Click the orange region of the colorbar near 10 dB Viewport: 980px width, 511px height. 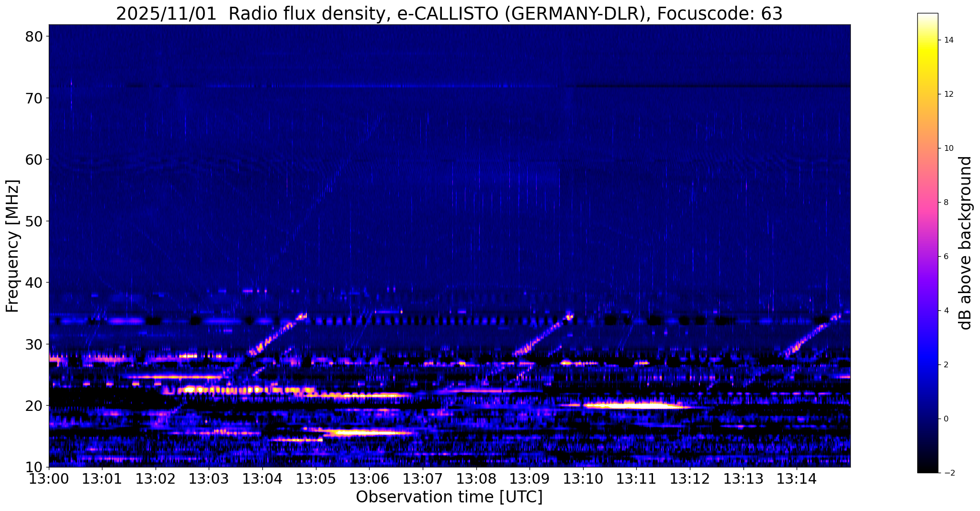tap(927, 148)
